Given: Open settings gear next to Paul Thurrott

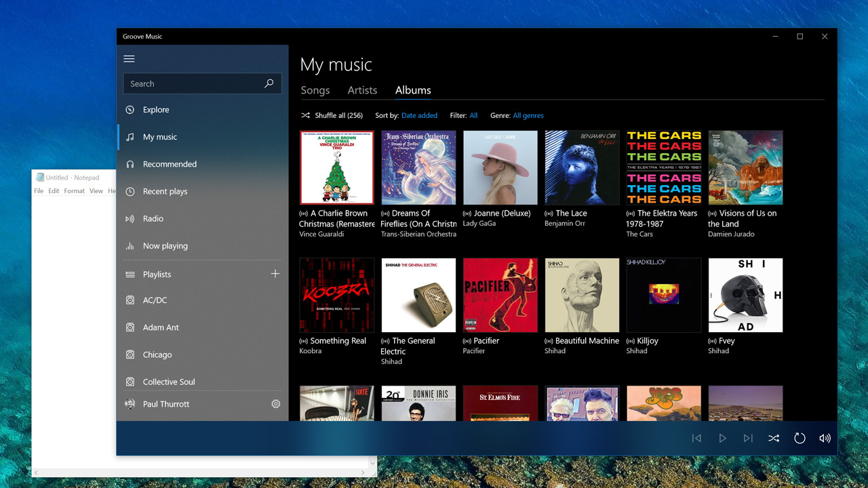Looking at the screenshot, I should click(275, 403).
